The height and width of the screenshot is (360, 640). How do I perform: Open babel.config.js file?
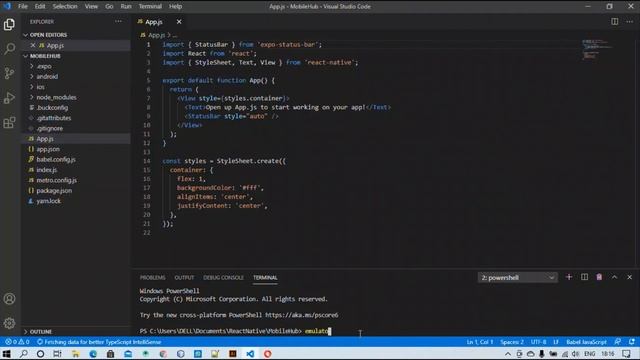(x=56, y=160)
